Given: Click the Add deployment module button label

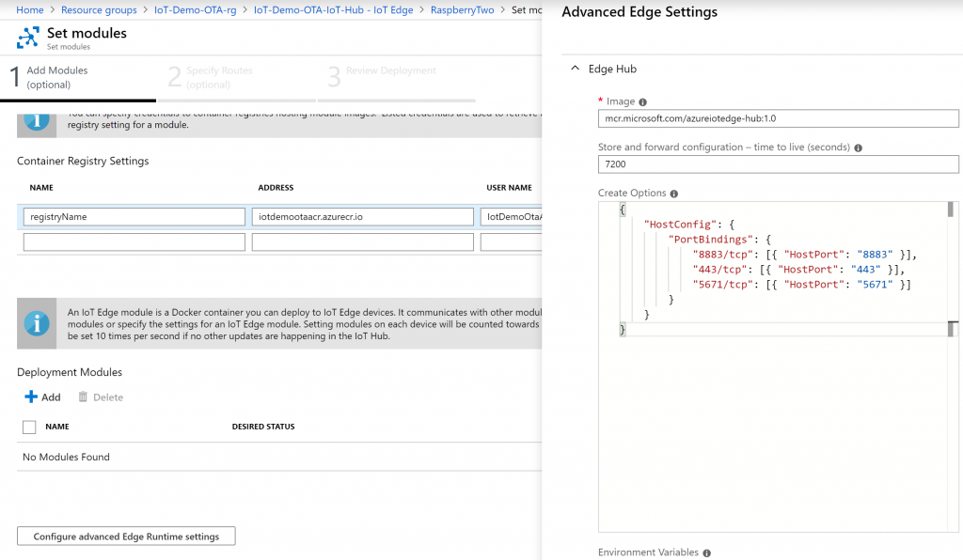Looking at the screenshot, I should tap(51, 397).
